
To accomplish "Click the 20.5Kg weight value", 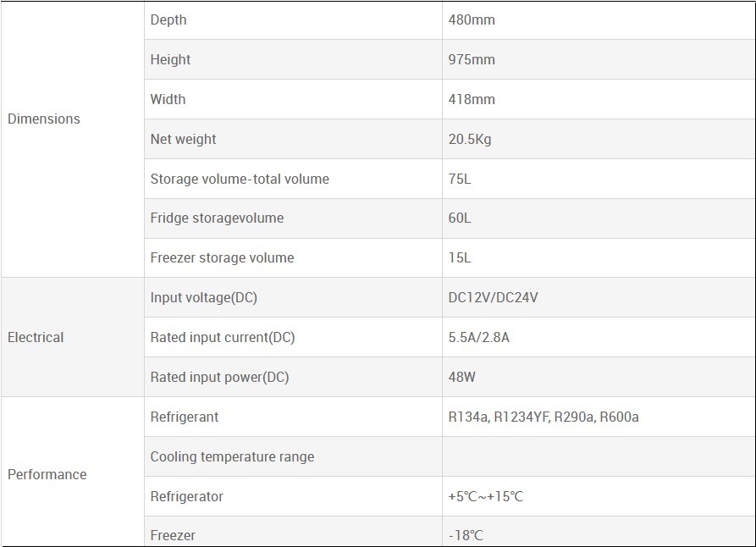I will [x=470, y=139].
